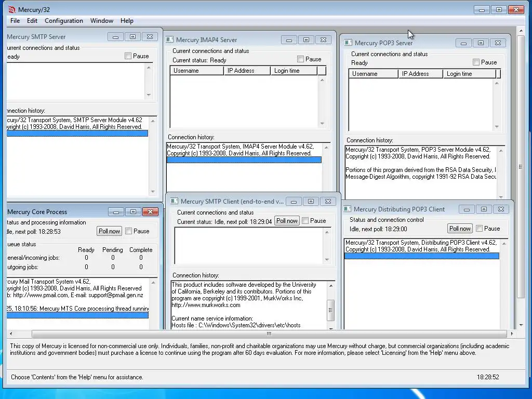Click the main workspace vertical scrollbar thumb
The width and height of the screenshot is (532, 399).
pyautogui.click(x=521, y=167)
